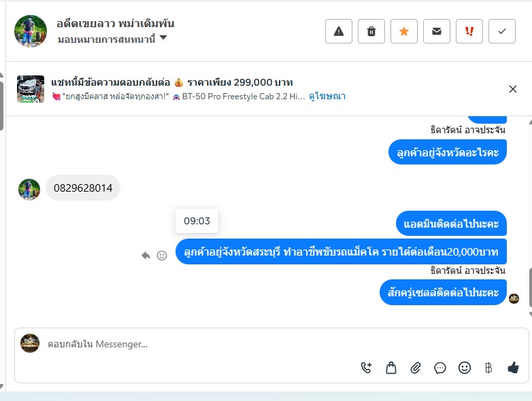Image resolution: width=532 pixels, height=401 pixels.
Task: Click reply arrow beside the สระบุรี message
Action: click(146, 256)
